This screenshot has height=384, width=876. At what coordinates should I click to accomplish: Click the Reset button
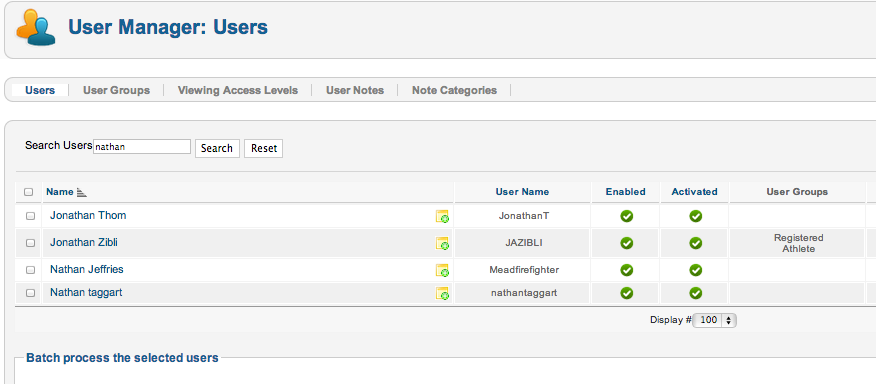pyautogui.click(x=264, y=148)
